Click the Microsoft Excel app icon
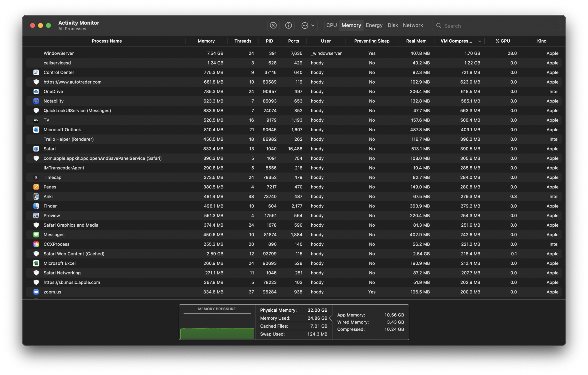 click(x=36, y=263)
